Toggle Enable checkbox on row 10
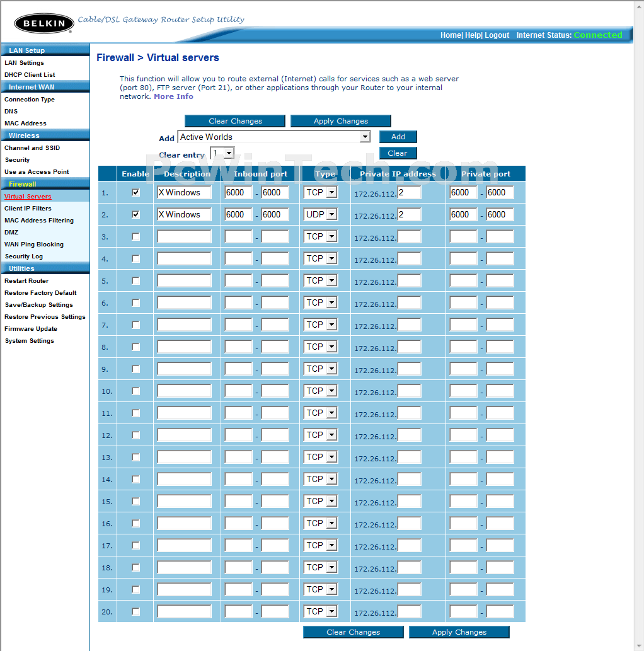644x651 pixels. pyautogui.click(x=135, y=391)
